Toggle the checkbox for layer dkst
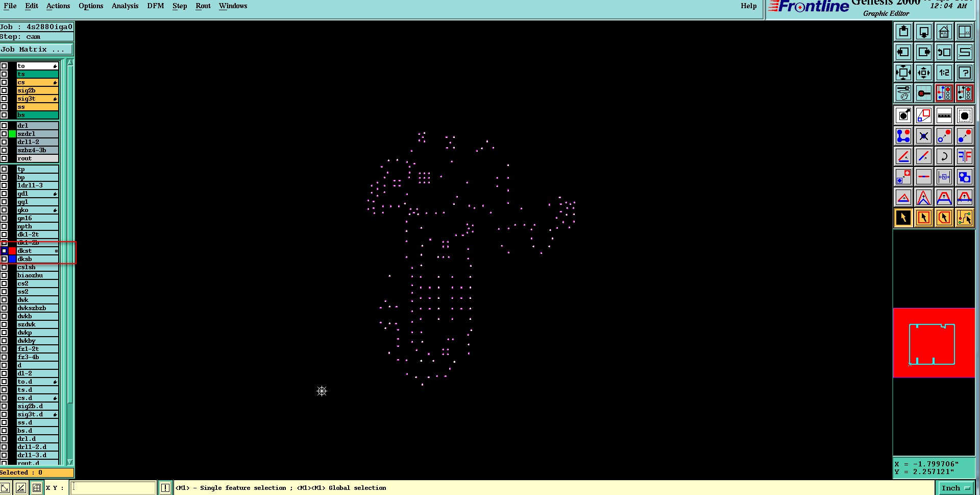The image size is (980, 495). 4,251
